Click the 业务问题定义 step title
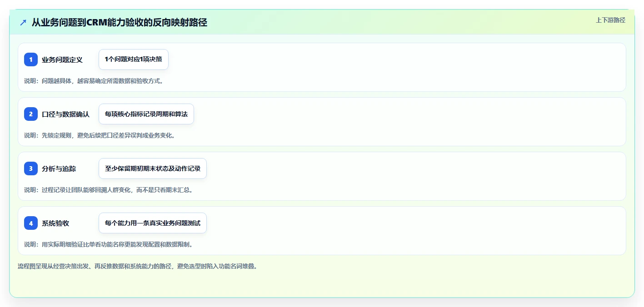 [x=62, y=59]
